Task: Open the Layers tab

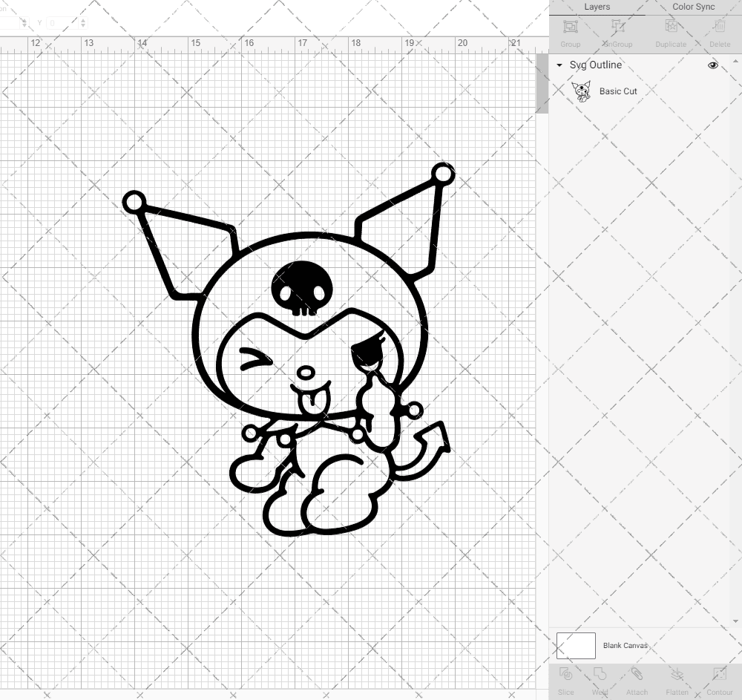Action: click(597, 7)
